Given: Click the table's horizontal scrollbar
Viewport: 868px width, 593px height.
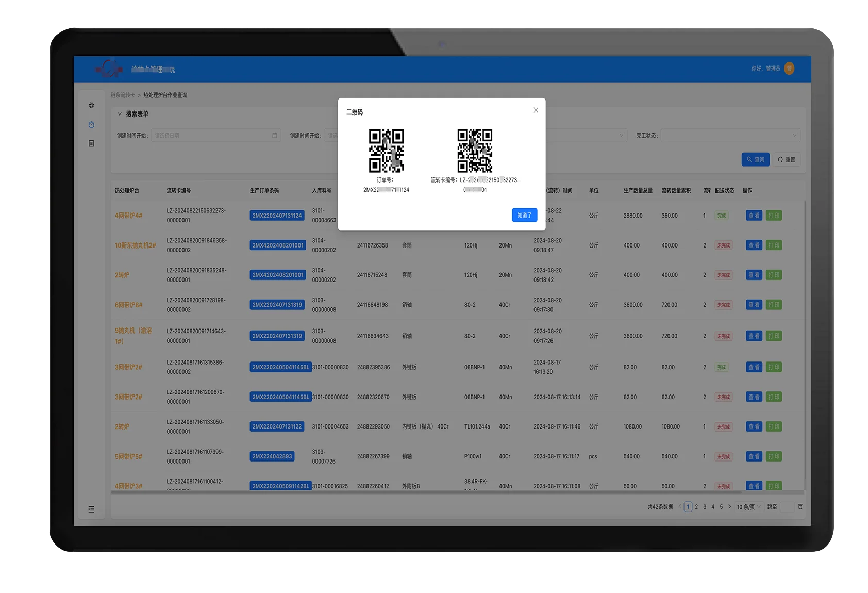Looking at the screenshot, I should [426, 492].
